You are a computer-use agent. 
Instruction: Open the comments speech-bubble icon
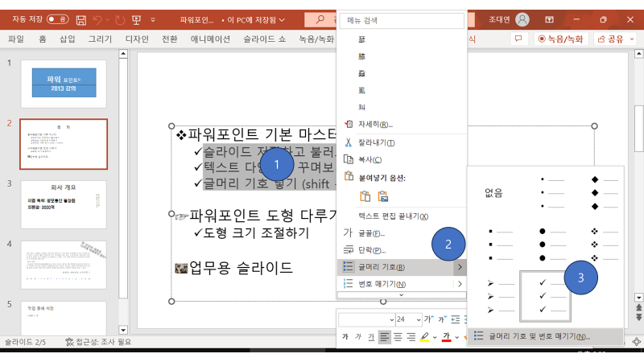point(518,39)
